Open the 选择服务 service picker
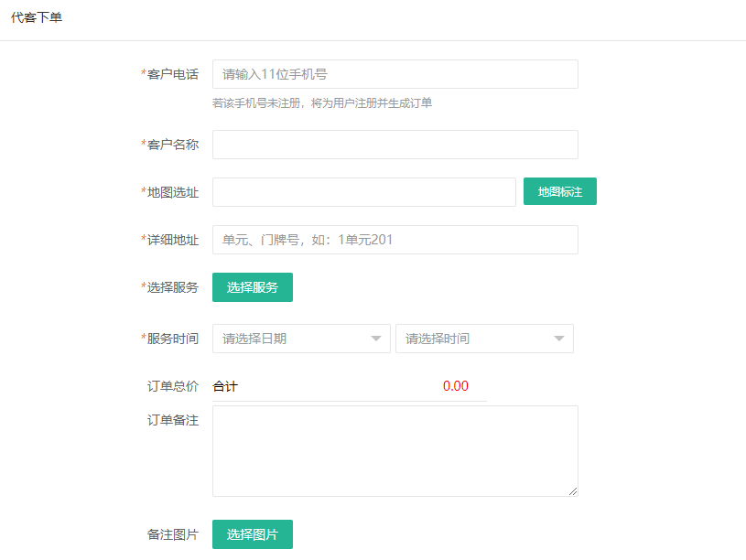This screenshot has width=746, height=560. 252,286
